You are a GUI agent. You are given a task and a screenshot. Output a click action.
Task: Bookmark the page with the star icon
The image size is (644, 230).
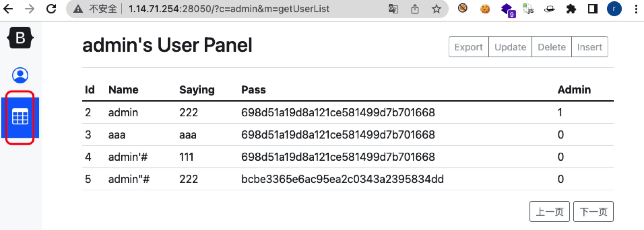coord(436,9)
